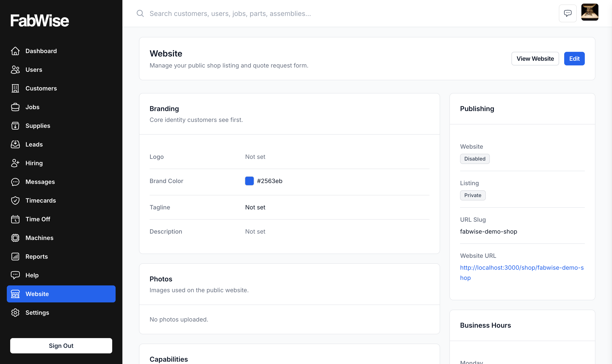
Task: Click the Settings gear icon
Action: tap(15, 312)
